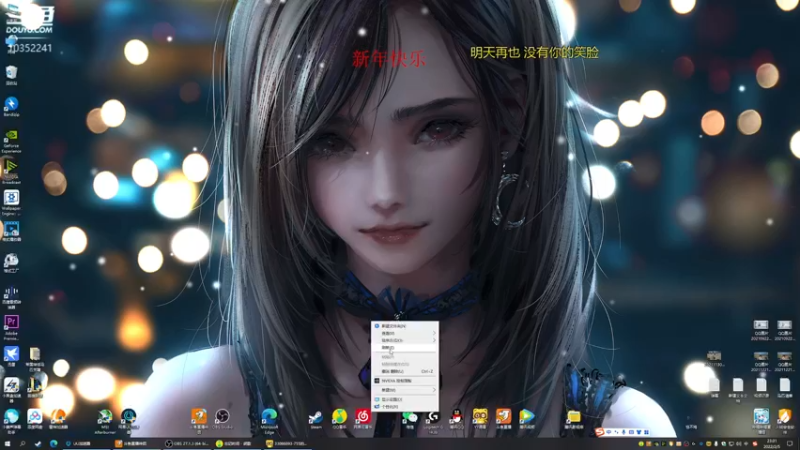Switch to Douyu companion taskbar button
800x450 pixels.
tap(137, 444)
